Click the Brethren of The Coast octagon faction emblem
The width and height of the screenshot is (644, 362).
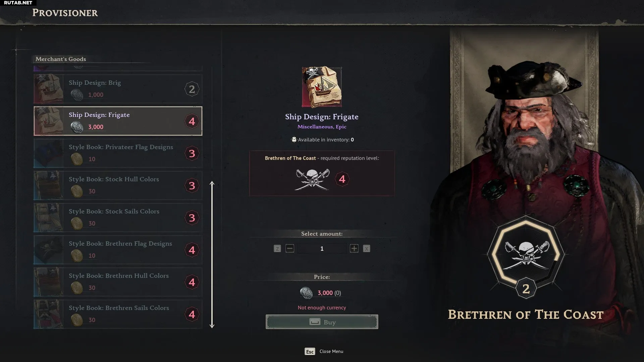pos(526,254)
